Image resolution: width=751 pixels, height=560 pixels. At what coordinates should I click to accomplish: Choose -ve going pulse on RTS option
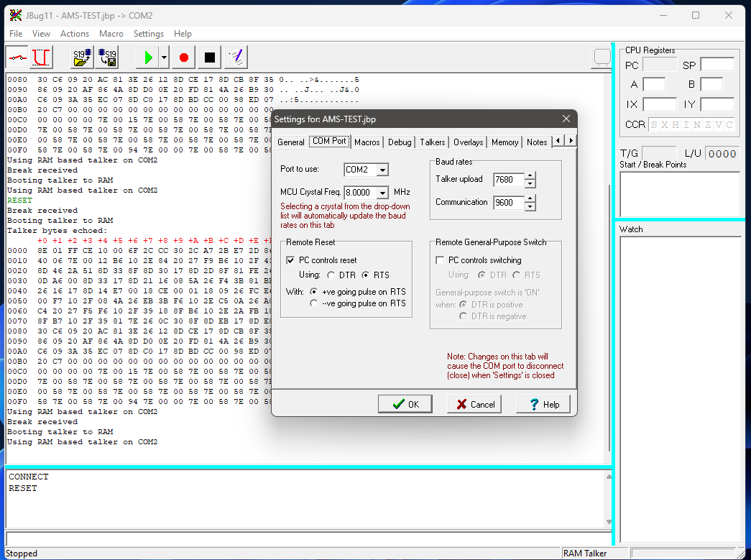pos(314,303)
